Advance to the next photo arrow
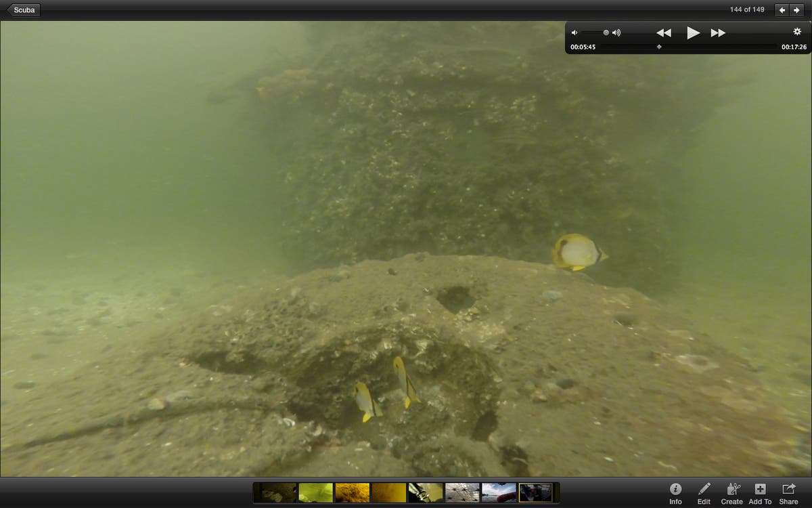 pyautogui.click(x=798, y=10)
